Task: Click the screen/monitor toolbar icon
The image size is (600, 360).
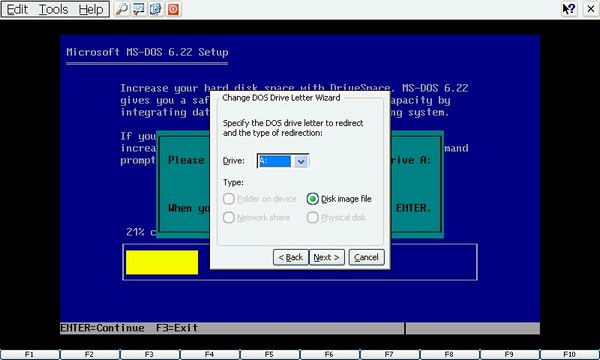Action: (139, 9)
